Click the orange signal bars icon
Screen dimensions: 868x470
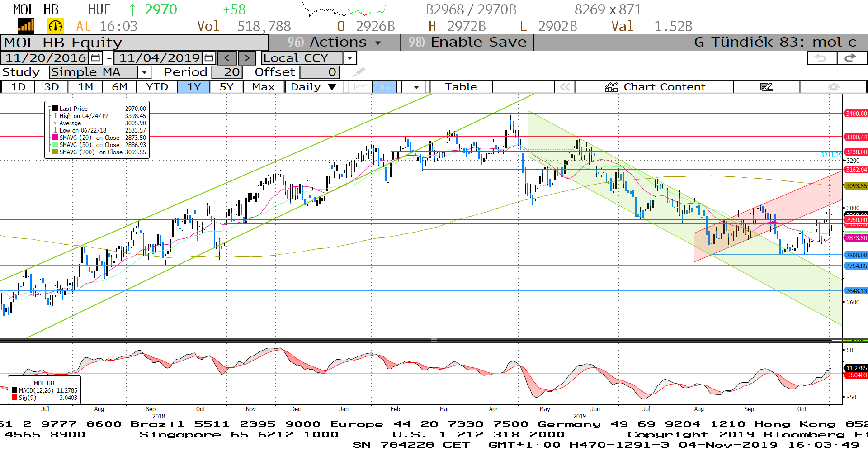tap(26, 26)
